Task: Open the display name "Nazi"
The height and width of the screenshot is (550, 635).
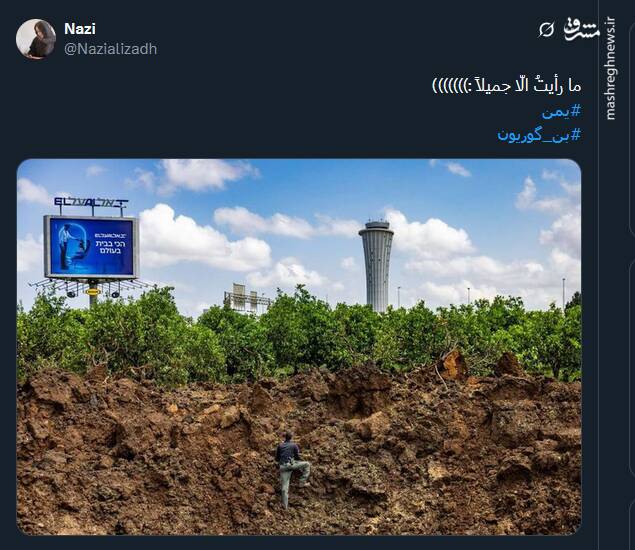Action: click(x=80, y=28)
